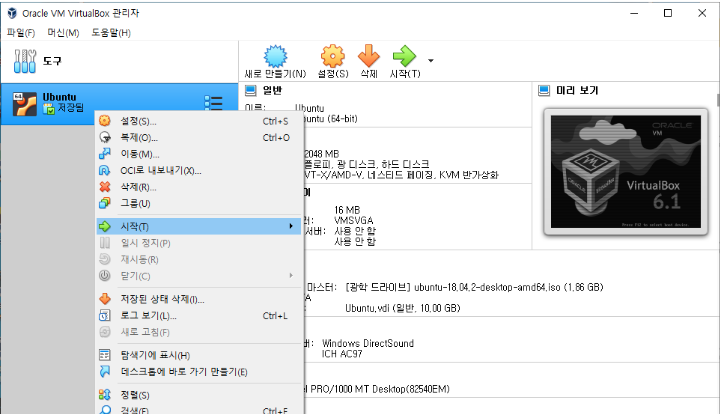Click the Windows DirectSound audio text

[368, 343]
